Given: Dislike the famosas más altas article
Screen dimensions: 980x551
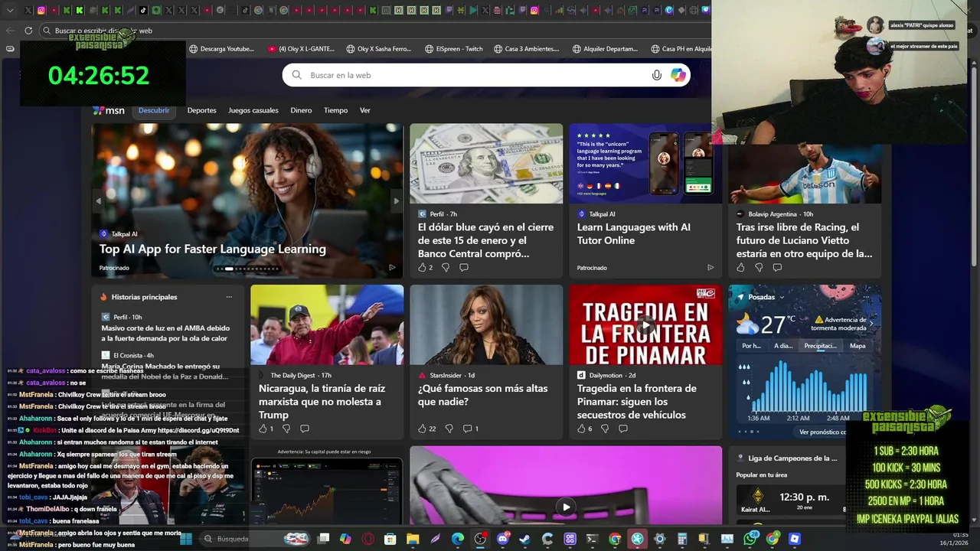Looking at the screenshot, I should pos(449,429).
